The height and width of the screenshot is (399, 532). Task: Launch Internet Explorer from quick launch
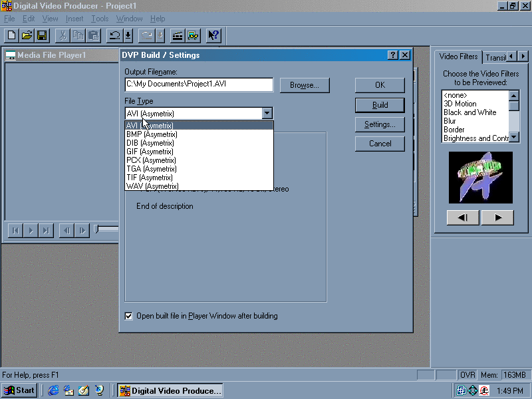point(53,390)
